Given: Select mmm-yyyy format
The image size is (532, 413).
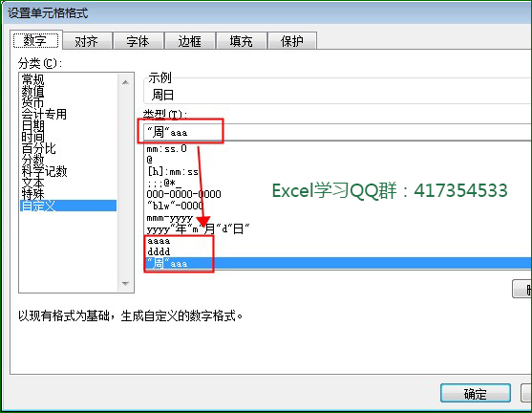Looking at the screenshot, I should point(337,217).
